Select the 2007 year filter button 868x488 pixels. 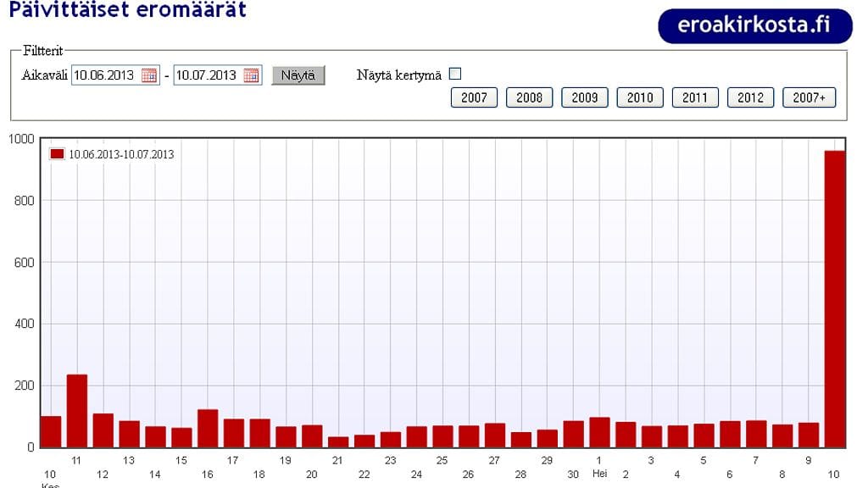click(474, 97)
